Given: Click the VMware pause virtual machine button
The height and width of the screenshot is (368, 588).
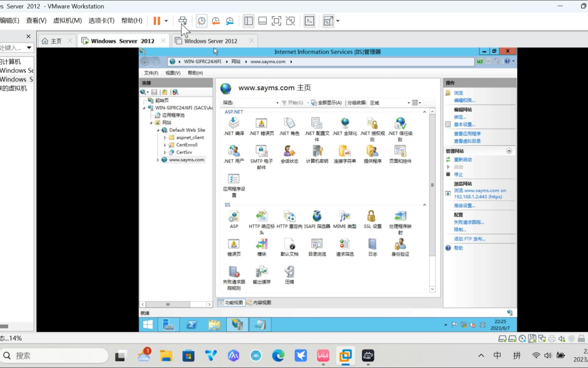Looking at the screenshot, I should coord(157,21).
